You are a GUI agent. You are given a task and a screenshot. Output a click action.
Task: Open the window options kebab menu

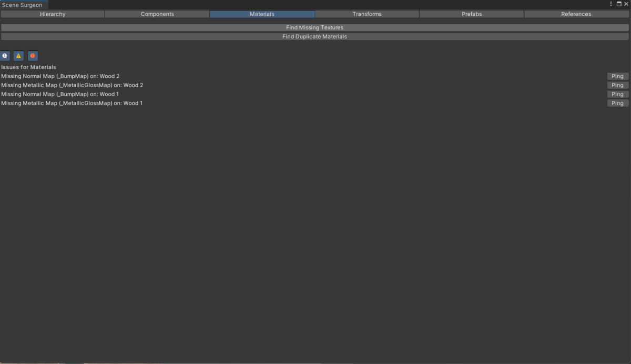click(611, 4)
